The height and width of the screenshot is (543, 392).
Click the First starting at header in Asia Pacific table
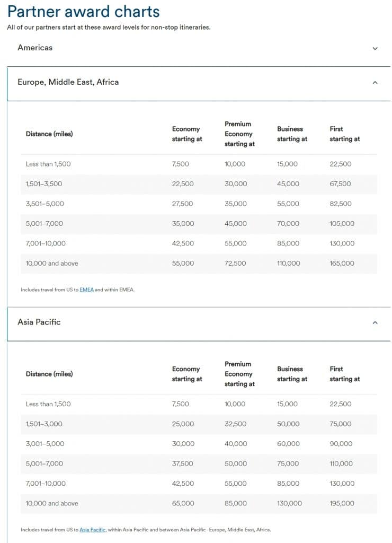click(344, 374)
